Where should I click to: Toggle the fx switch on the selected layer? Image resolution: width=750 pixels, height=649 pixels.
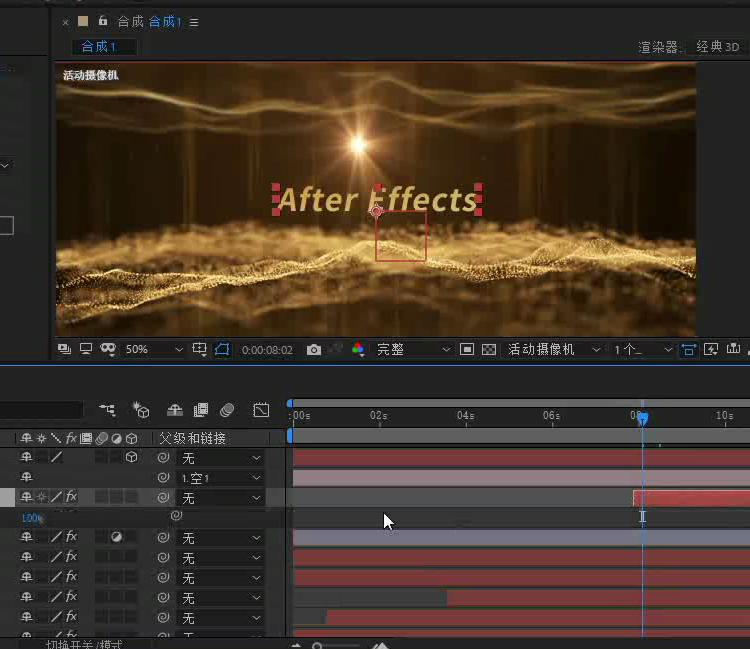point(71,497)
